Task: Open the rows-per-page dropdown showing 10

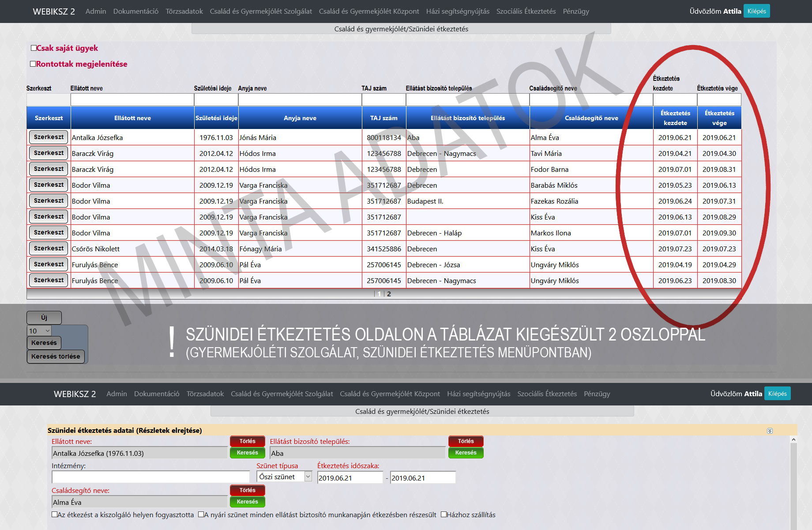Action: 39,331
